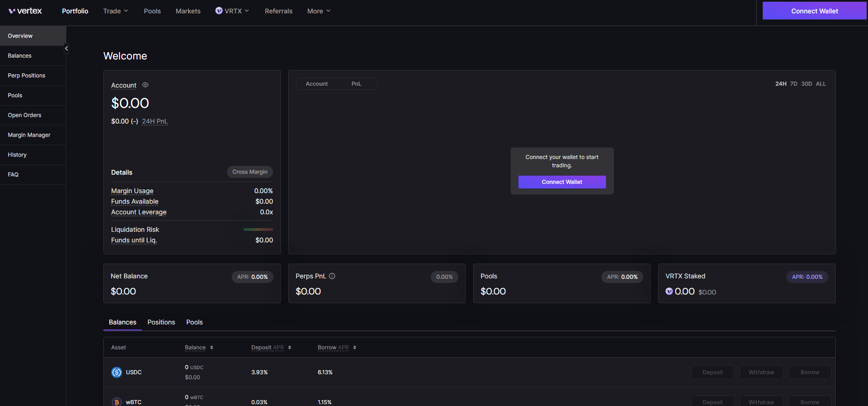Expand the More dropdown menu
This screenshot has width=868, height=406.
point(319,11)
